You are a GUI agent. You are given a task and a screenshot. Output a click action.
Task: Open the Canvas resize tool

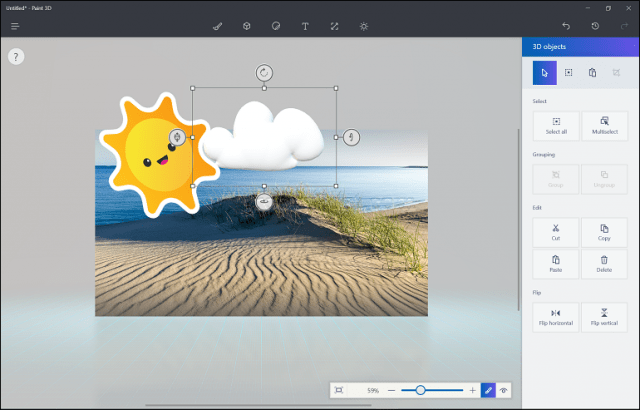334,27
